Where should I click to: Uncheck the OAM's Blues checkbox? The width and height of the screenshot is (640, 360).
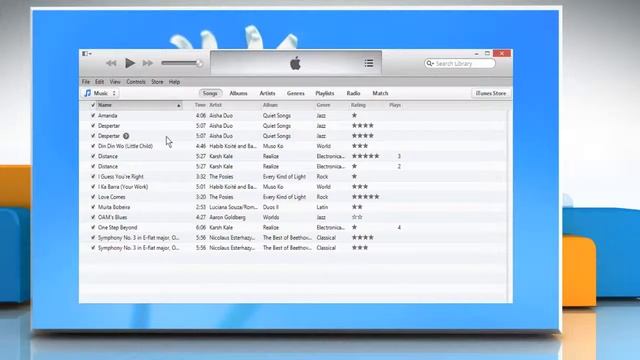[93, 218]
